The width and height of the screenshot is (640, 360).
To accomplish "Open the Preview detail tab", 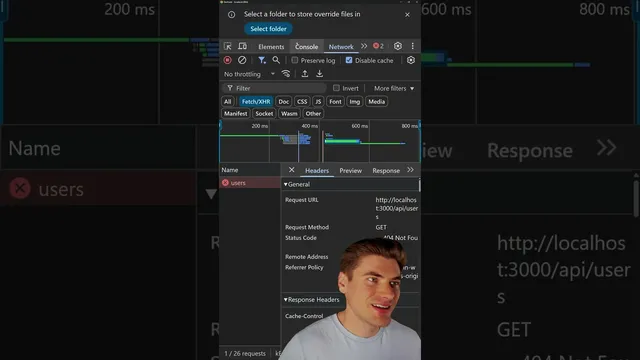I will click(x=351, y=171).
